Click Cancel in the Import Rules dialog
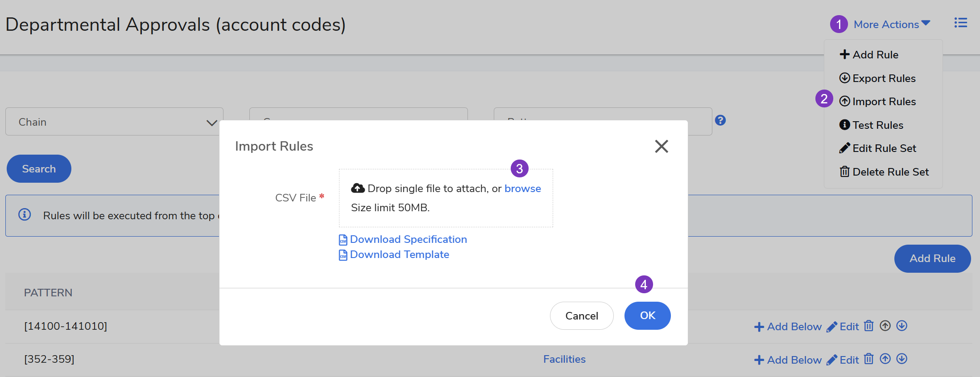The image size is (980, 377). (581, 316)
